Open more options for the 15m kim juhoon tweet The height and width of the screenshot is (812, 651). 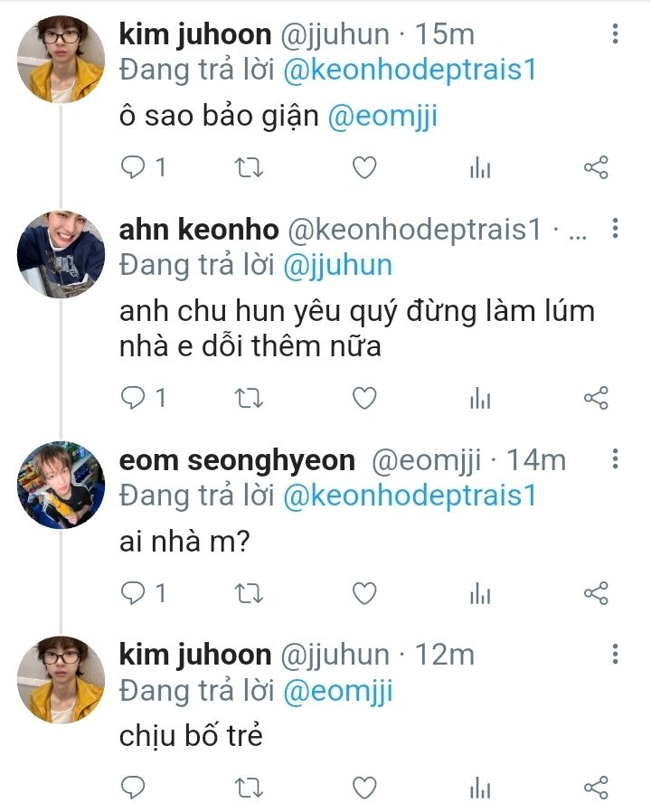click(x=615, y=33)
